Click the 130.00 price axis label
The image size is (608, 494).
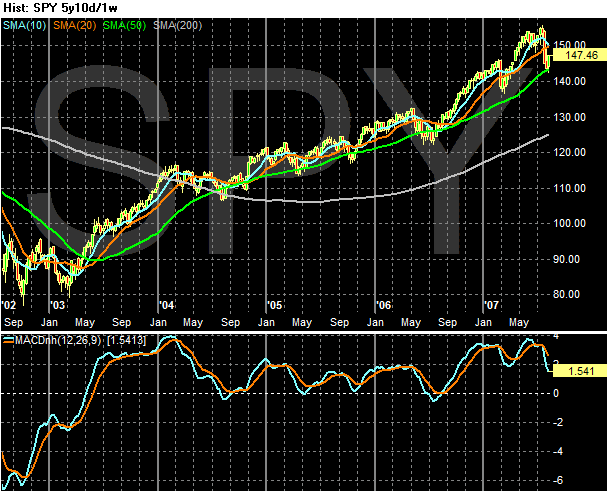(x=569, y=117)
